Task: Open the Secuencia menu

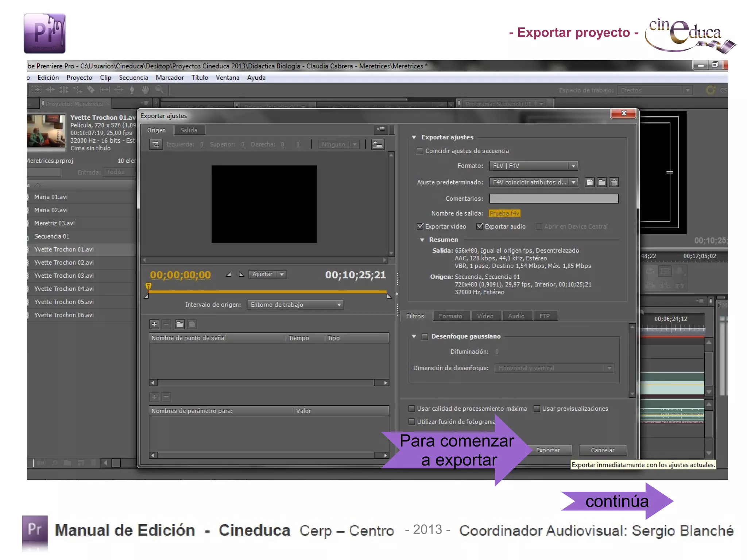Action: pos(133,77)
